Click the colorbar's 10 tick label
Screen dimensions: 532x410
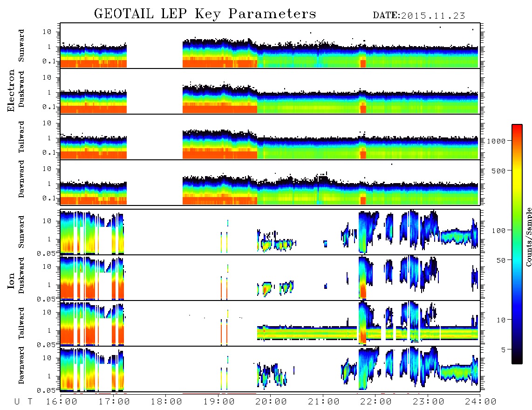(501, 320)
